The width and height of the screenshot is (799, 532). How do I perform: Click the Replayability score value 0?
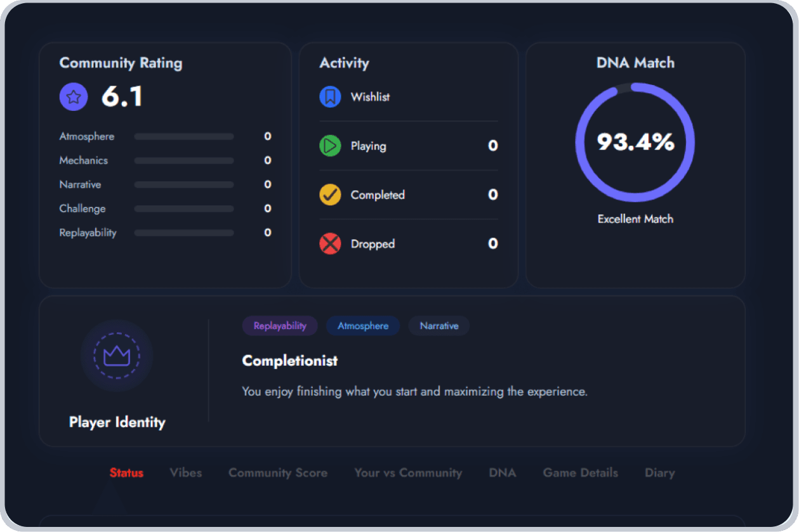(x=268, y=233)
